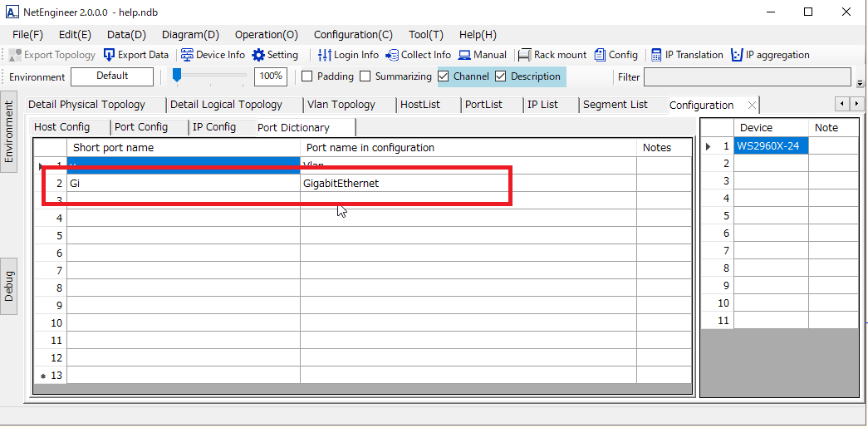Open Login Info tool
This screenshot has height=428, width=868.
tap(325, 55)
